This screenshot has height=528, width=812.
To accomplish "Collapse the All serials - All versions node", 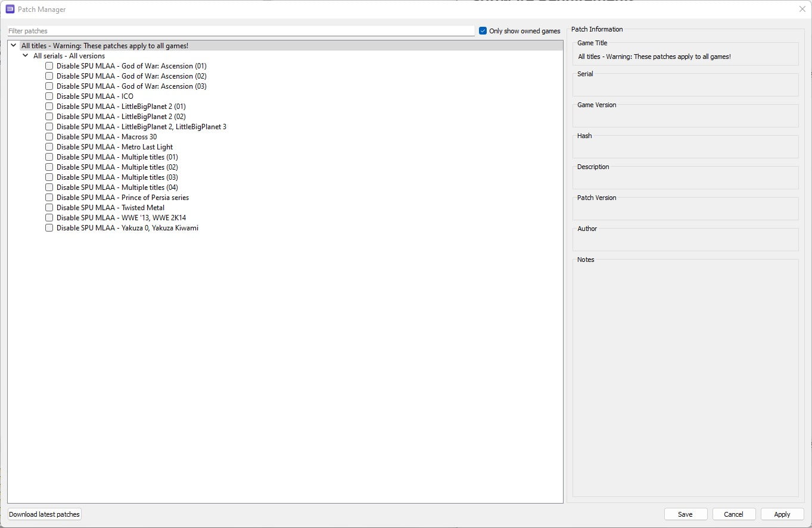I will pos(26,56).
